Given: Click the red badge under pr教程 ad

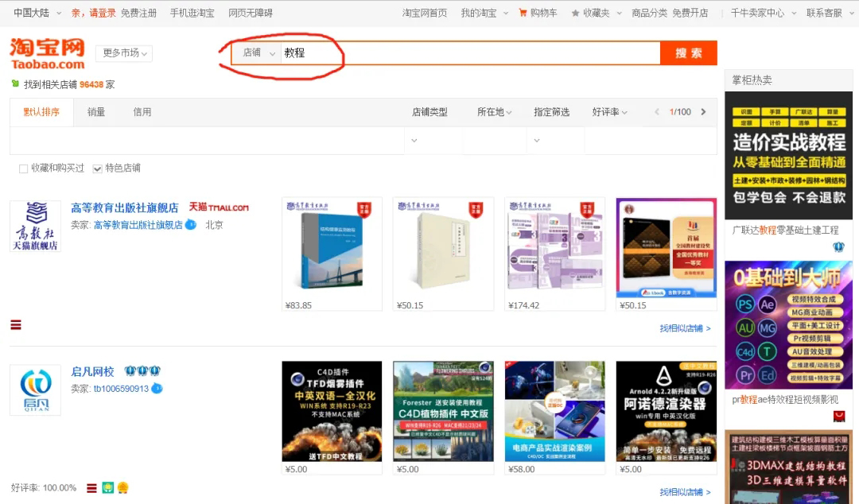Looking at the screenshot, I should coord(839,417).
